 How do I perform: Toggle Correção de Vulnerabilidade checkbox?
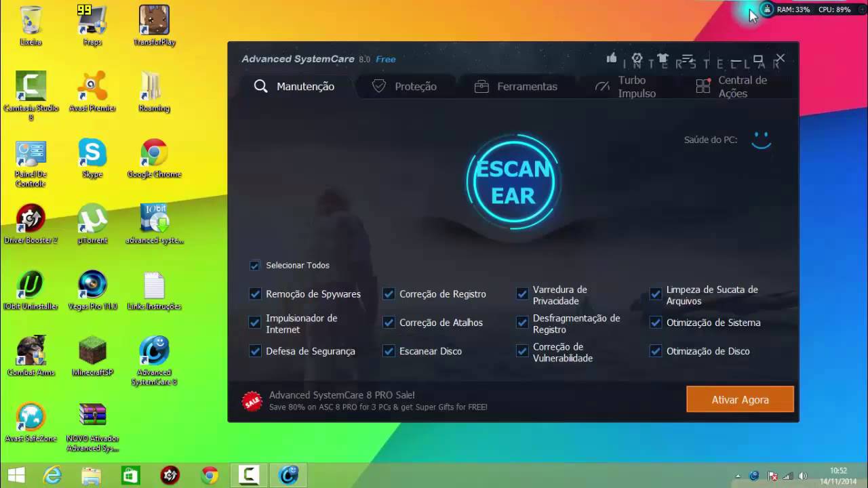tap(522, 351)
